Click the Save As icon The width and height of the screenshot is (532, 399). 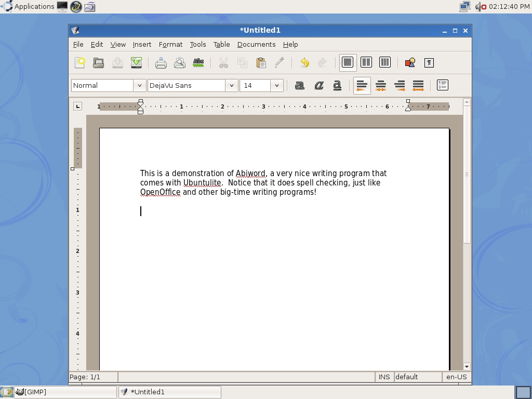[137, 63]
